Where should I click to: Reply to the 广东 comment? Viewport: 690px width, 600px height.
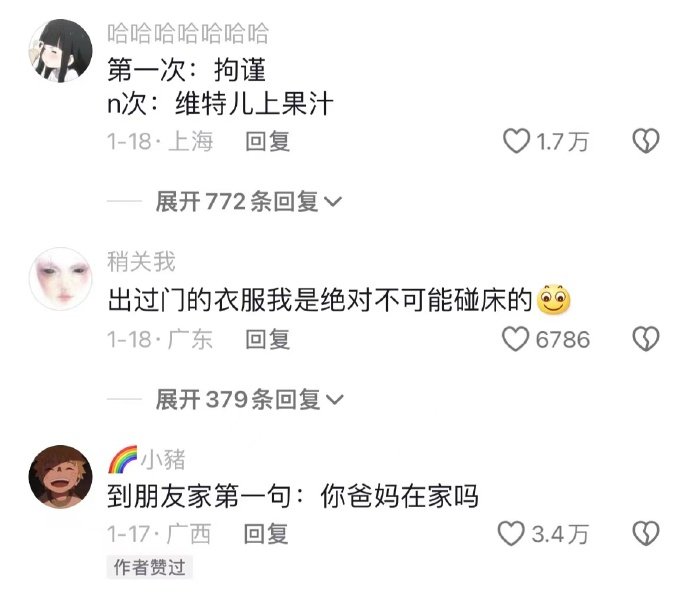[x=268, y=339]
